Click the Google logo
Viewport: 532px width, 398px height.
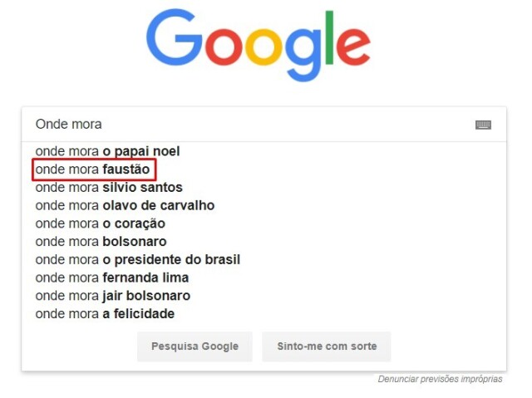click(x=259, y=46)
